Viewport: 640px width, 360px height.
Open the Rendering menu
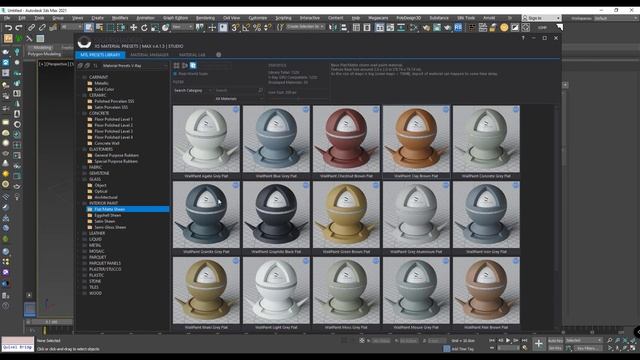point(205,18)
